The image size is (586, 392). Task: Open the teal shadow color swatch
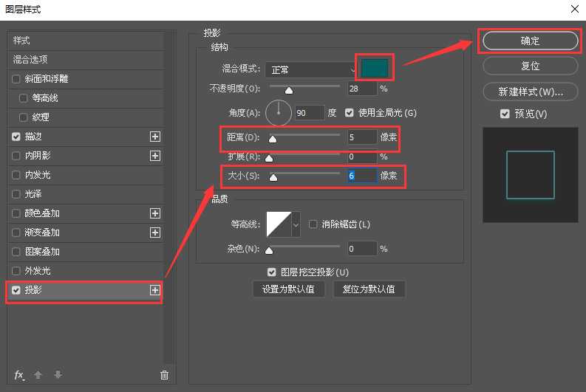[375, 68]
